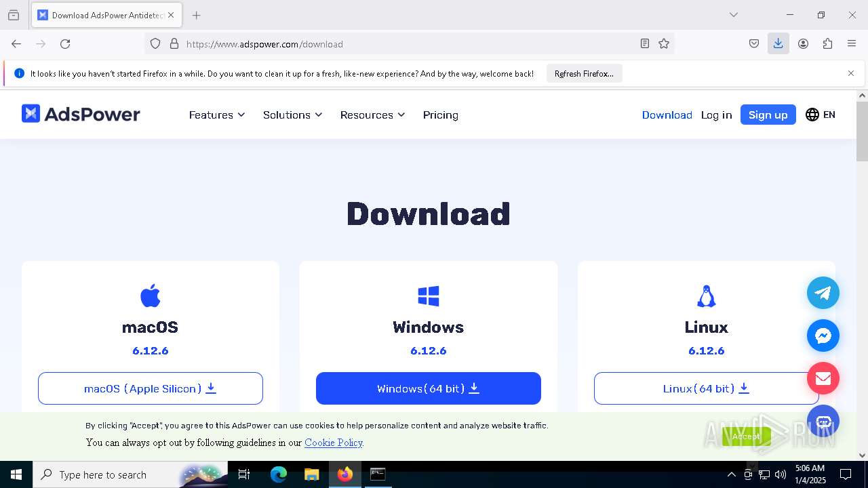Click the Download page heading
Image resolution: width=868 pixels, height=488 pixels.
click(429, 214)
